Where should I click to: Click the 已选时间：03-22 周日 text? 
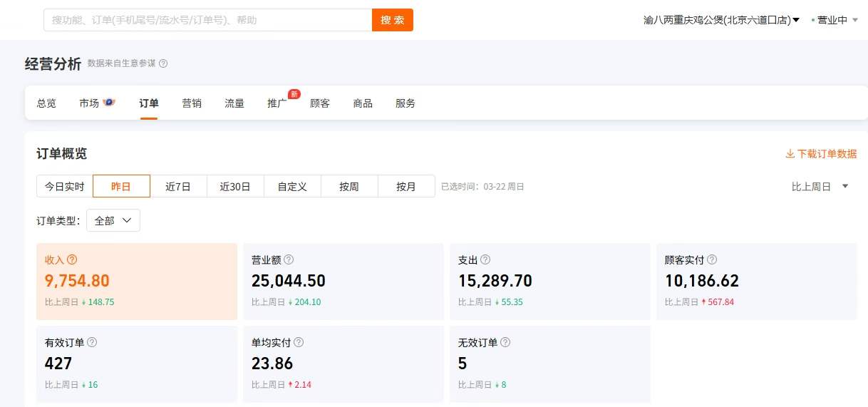pos(482,187)
